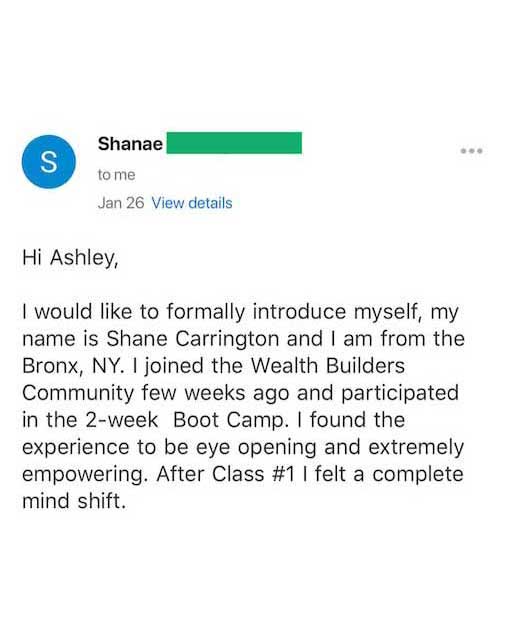Open the three-dot more options menu

tap(472, 151)
